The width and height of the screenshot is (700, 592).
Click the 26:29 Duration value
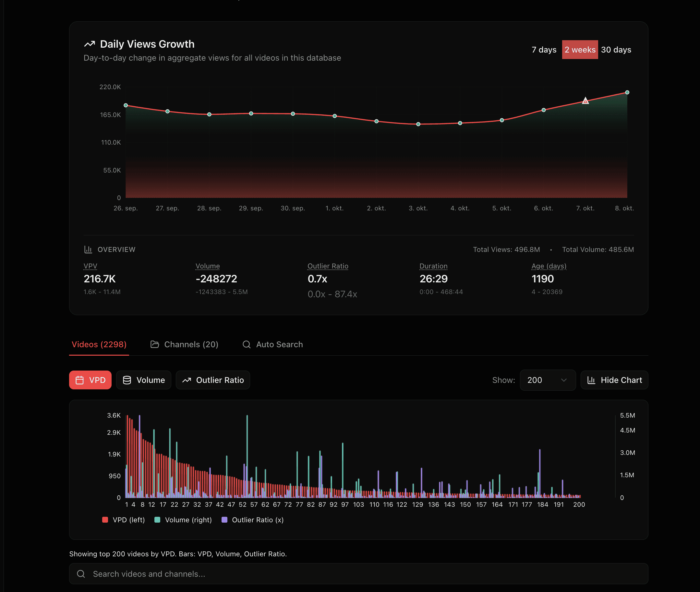click(x=433, y=279)
